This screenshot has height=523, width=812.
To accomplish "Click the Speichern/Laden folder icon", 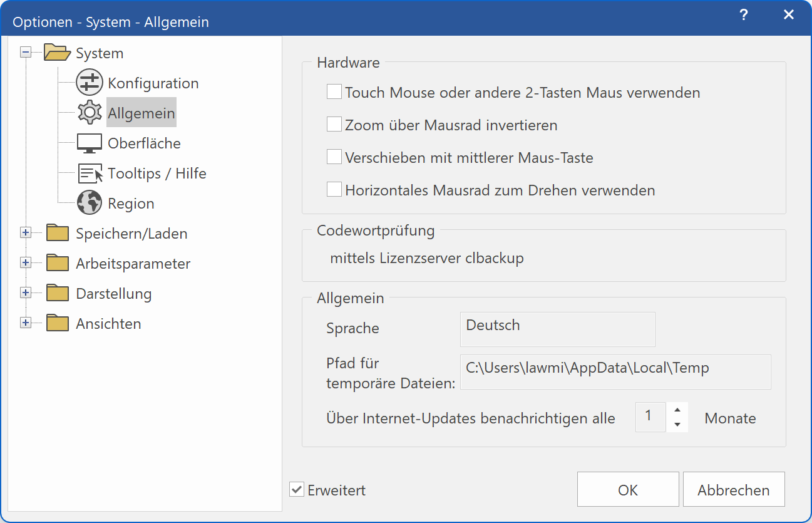I will [x=57, y=233].
